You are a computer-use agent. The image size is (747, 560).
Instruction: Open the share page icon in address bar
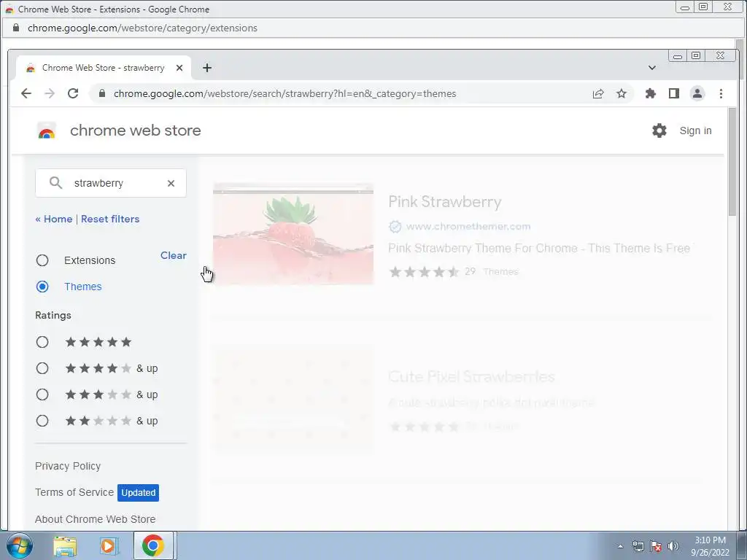coord(598,94)
